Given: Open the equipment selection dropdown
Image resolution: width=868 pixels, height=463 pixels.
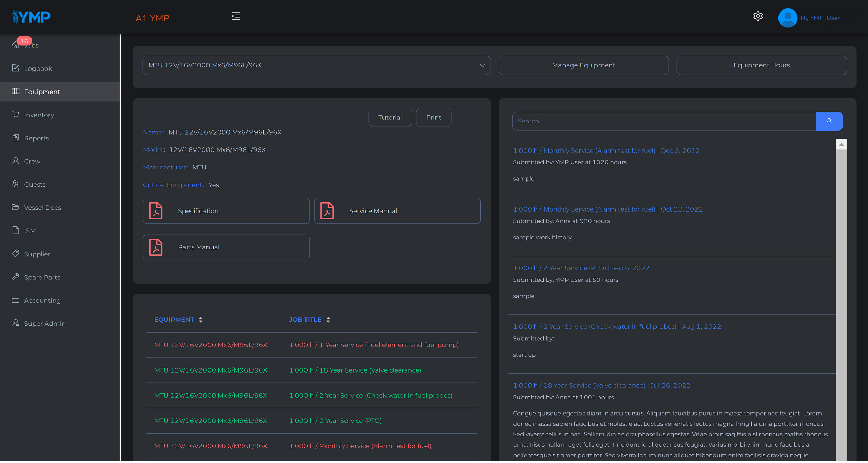Looking at the screenshot, I should tap(316, 65).
